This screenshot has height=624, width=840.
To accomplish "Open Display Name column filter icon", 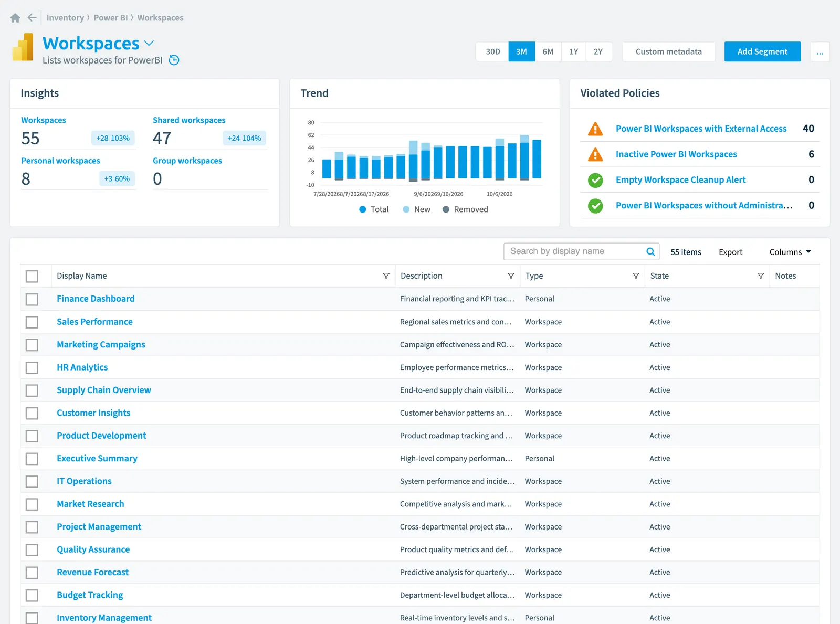I will 386,276.
